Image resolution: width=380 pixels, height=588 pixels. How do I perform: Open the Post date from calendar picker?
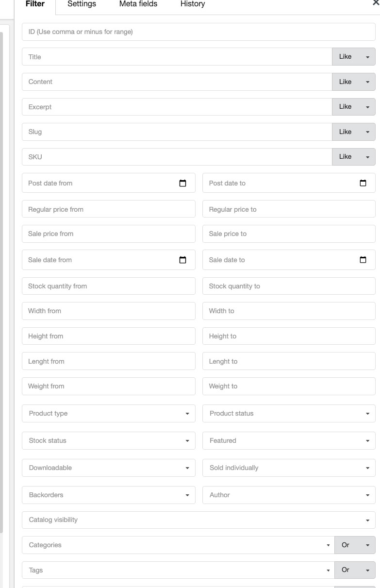182,183
